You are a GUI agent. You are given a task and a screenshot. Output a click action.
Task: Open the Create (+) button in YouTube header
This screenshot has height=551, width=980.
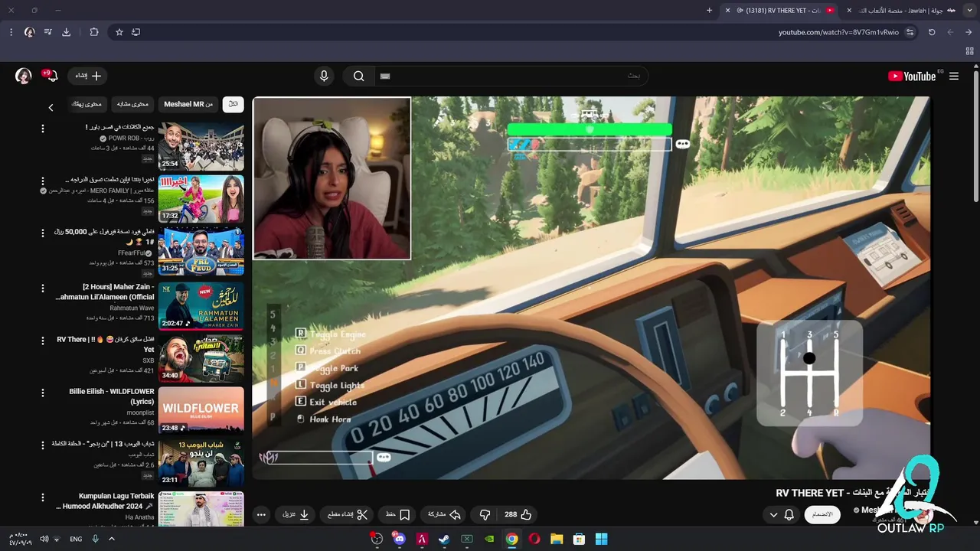89,76
